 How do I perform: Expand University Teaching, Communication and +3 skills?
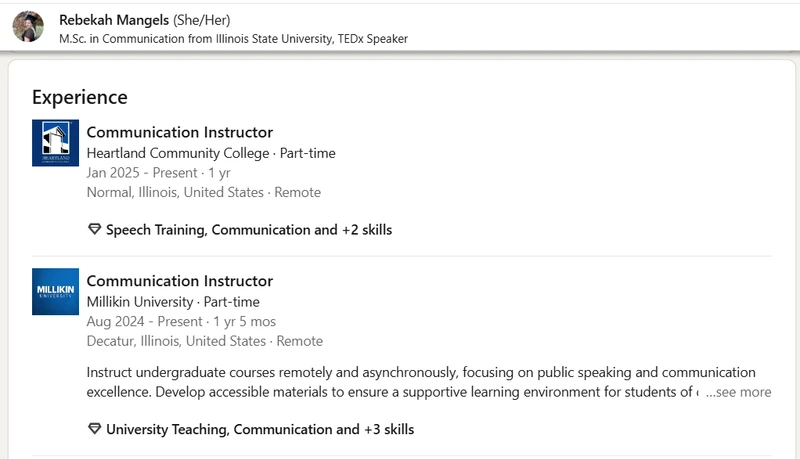[x=260, y=429]
